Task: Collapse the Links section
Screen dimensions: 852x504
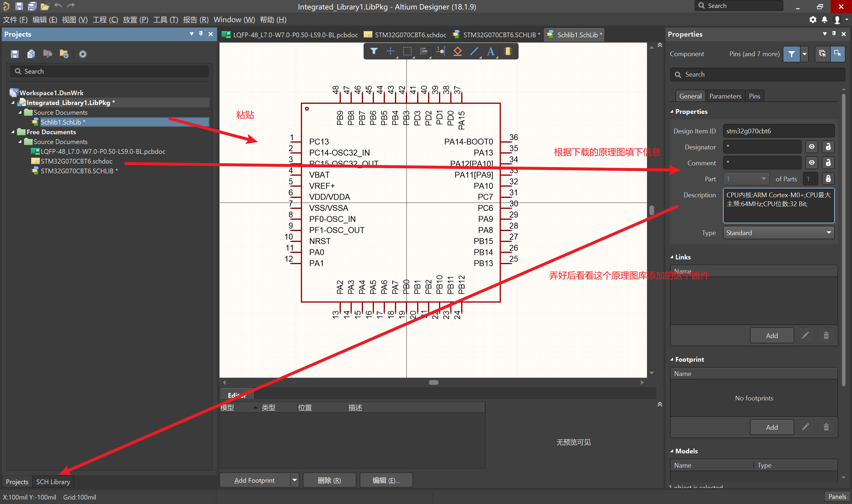Action: pyautogui.click(x=672, y=257)
